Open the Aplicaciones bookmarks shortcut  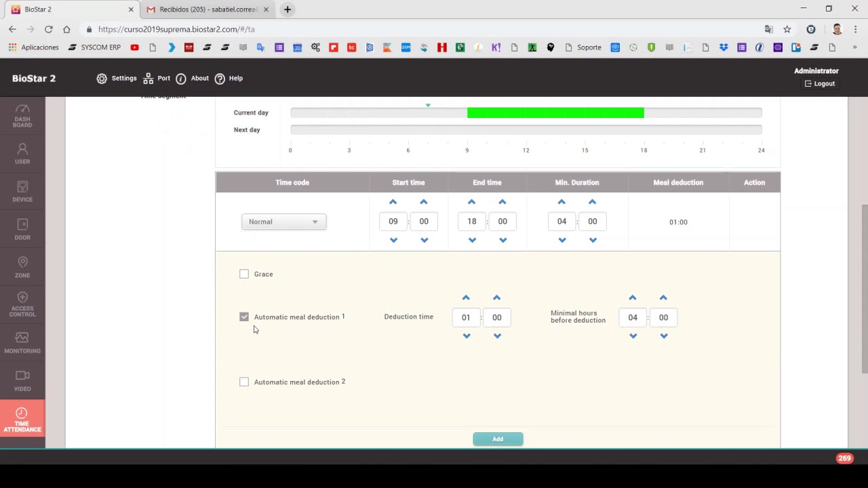34,47
